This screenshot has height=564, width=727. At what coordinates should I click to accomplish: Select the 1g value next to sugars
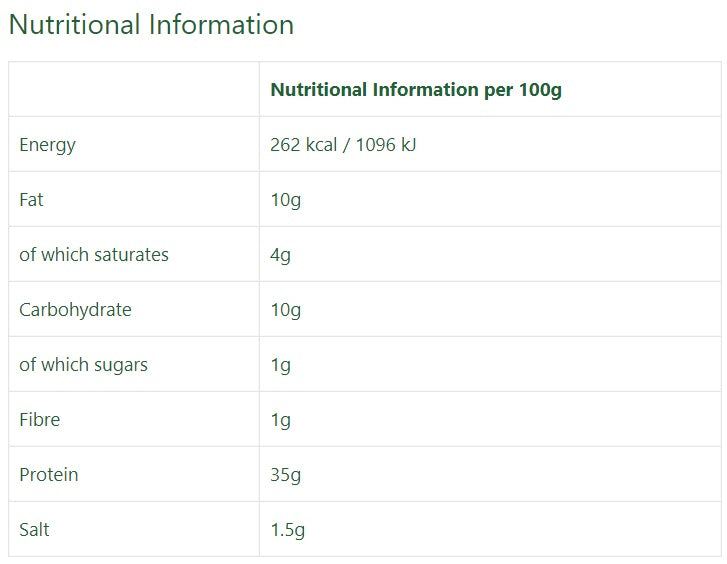point(281,366)
